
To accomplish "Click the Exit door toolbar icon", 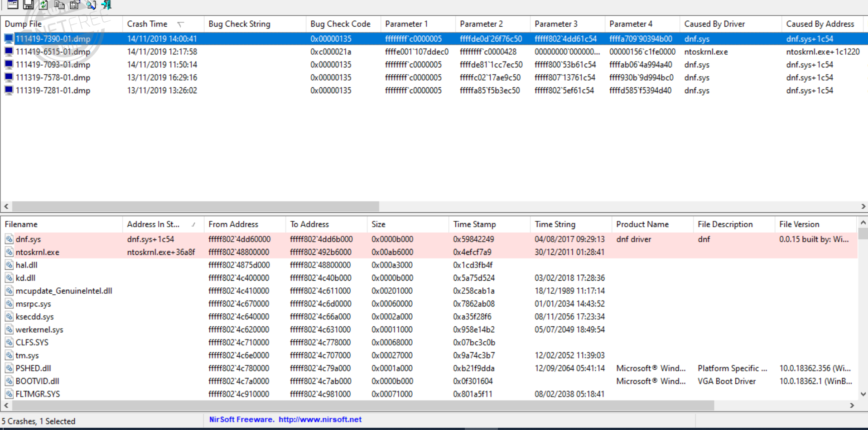I will (x=106, y=5).
